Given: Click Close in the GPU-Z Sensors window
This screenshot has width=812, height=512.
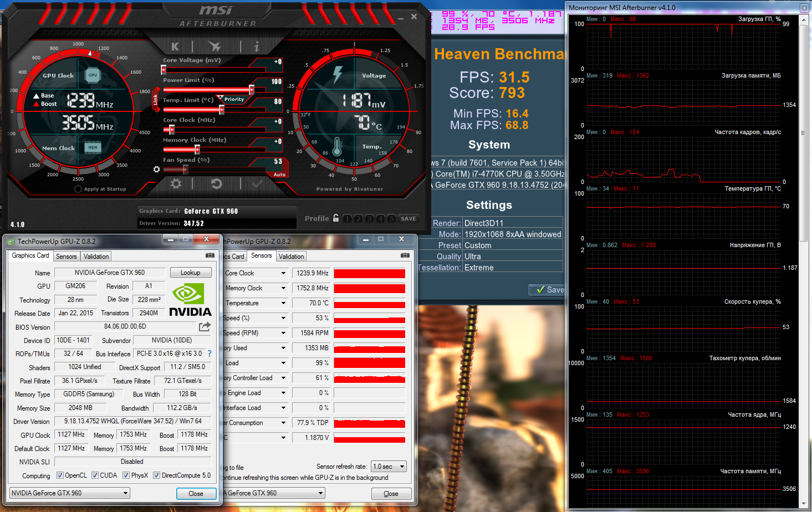Looking at the screenshot, I should [x=391, y=494].
